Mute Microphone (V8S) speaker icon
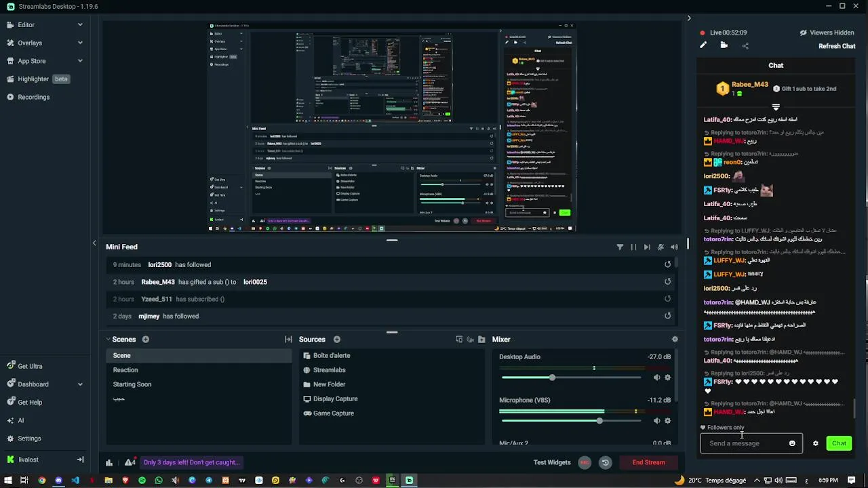 tap(656, 421)
